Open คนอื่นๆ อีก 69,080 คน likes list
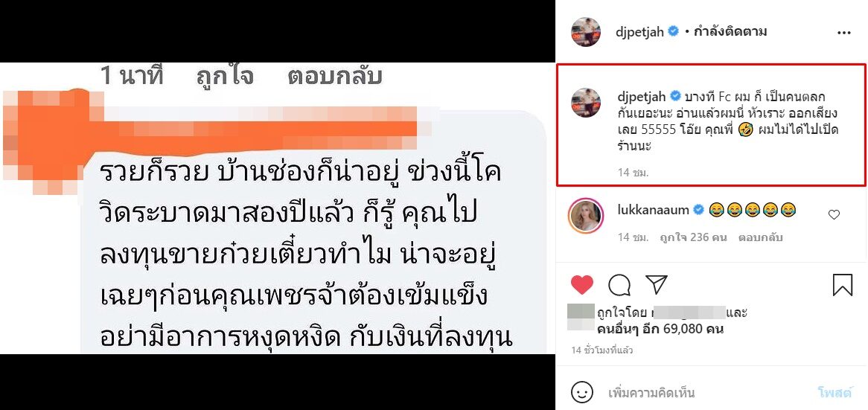This screenshot has width=868, height=410. [661, 329]
